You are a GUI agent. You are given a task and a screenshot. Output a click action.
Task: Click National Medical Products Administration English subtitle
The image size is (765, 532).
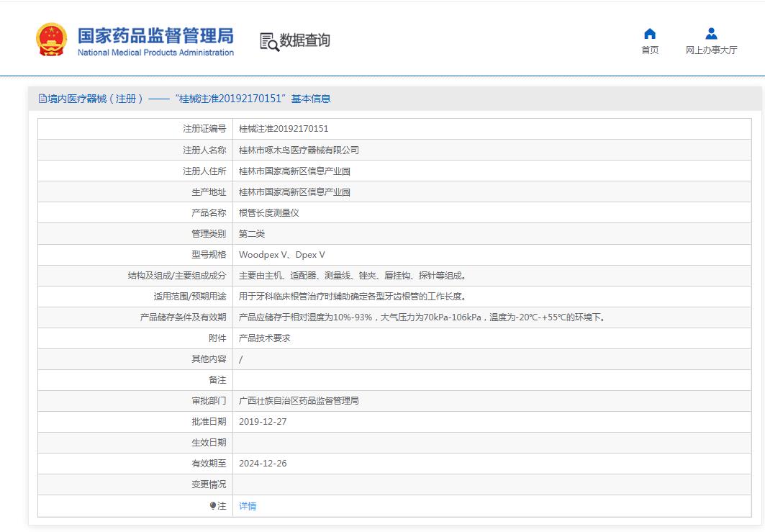(155, 53)
